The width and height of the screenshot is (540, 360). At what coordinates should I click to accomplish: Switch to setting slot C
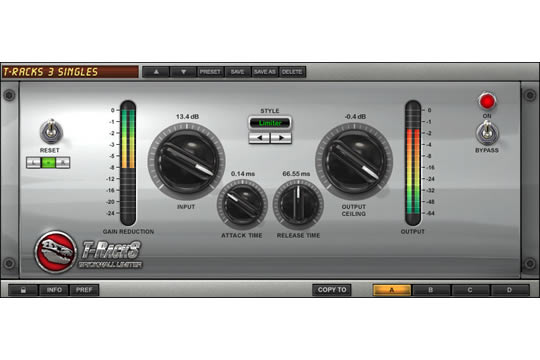[x=470, y=290]
